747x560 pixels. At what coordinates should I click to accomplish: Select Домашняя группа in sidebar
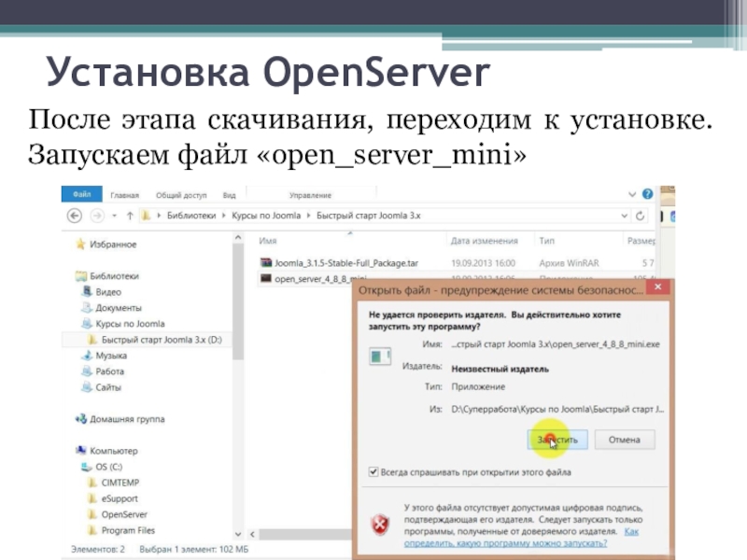(x=127, y=419)
